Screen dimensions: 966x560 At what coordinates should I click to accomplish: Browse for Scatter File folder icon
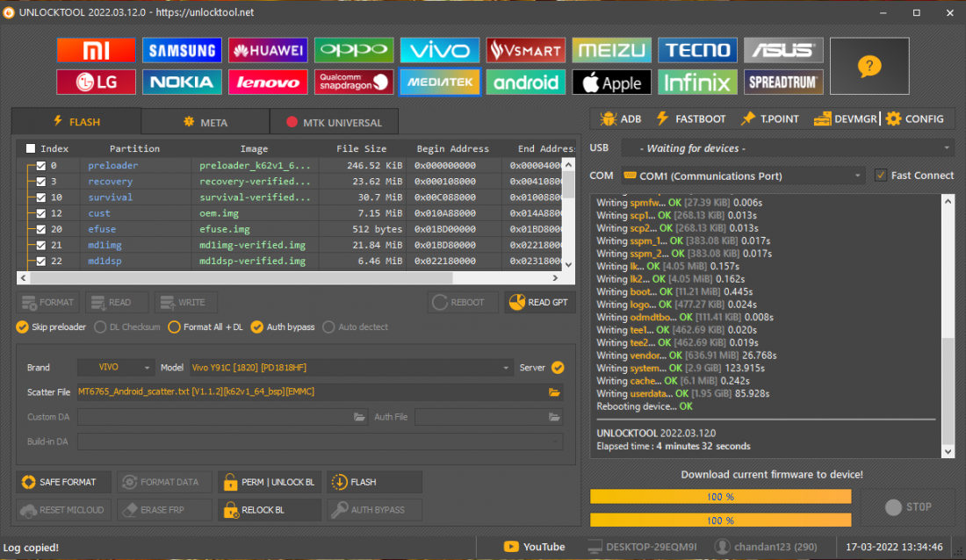tap(554, 391)
